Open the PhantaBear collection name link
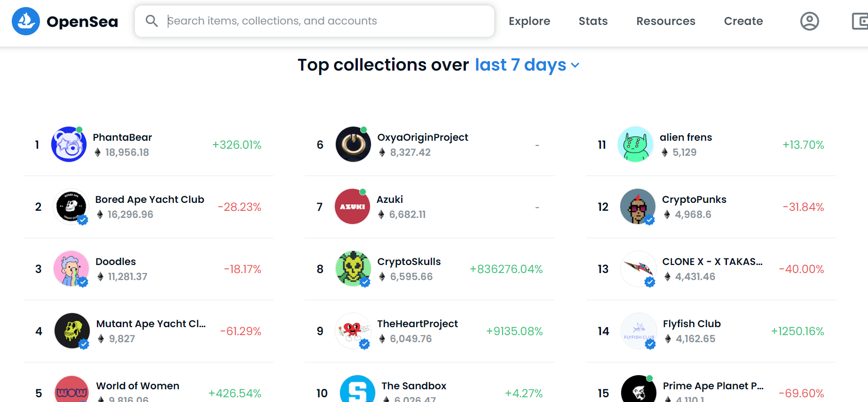Image resolution: width=868 pixels, height=402 pixels. [x=122, y=137]
